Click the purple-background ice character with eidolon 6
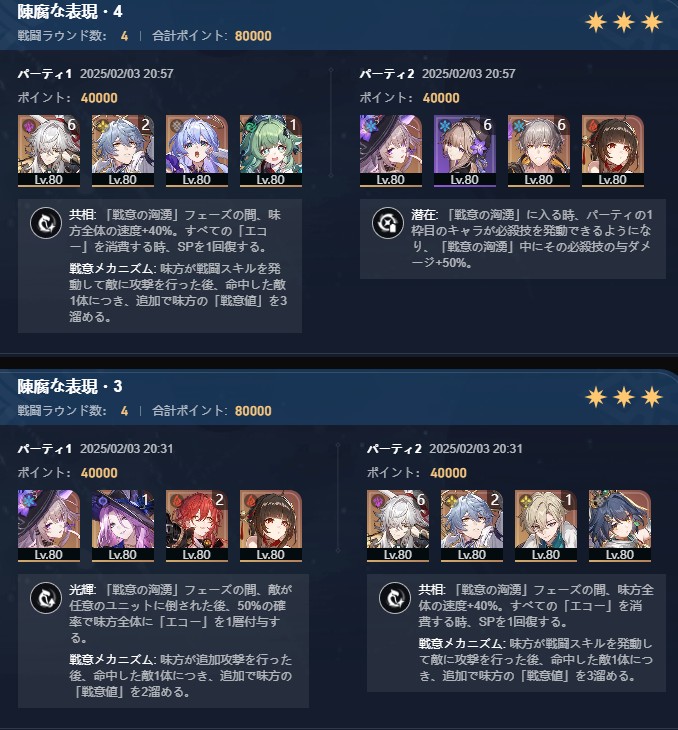The height and width of the screenshot is (730, 678). (465, 151)
